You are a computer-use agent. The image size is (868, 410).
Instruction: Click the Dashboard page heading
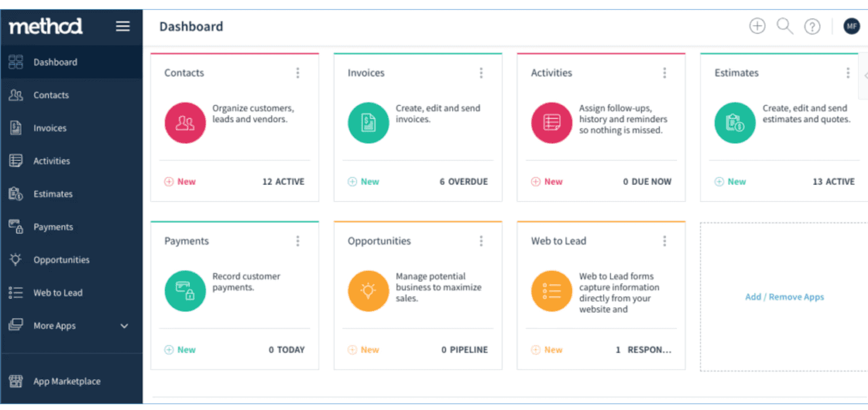pos(191,26)
